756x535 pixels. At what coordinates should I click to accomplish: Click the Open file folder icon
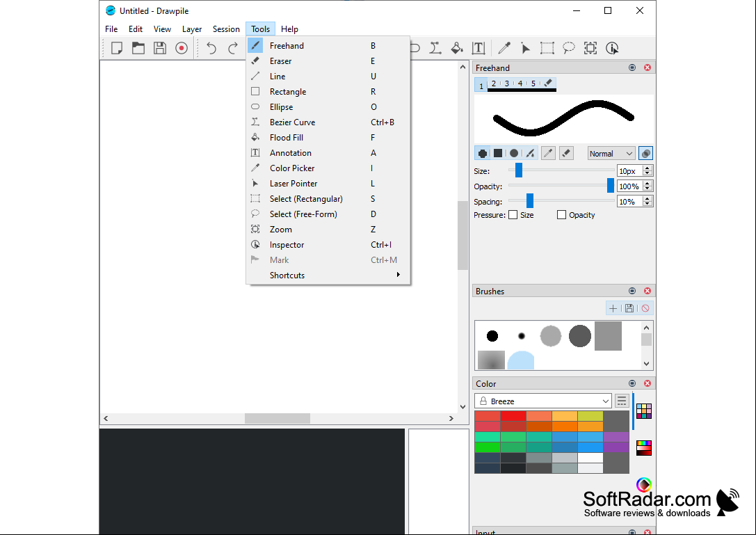pyautogui.click(x=138, y=48)
